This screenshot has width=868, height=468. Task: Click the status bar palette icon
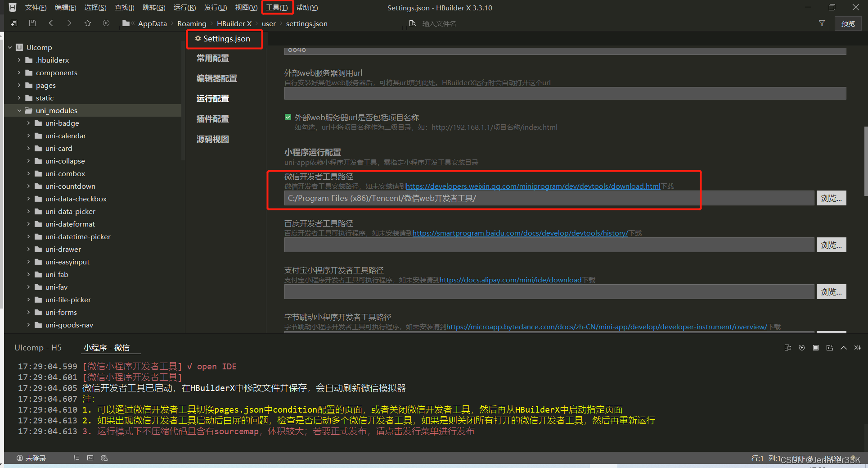104,458
